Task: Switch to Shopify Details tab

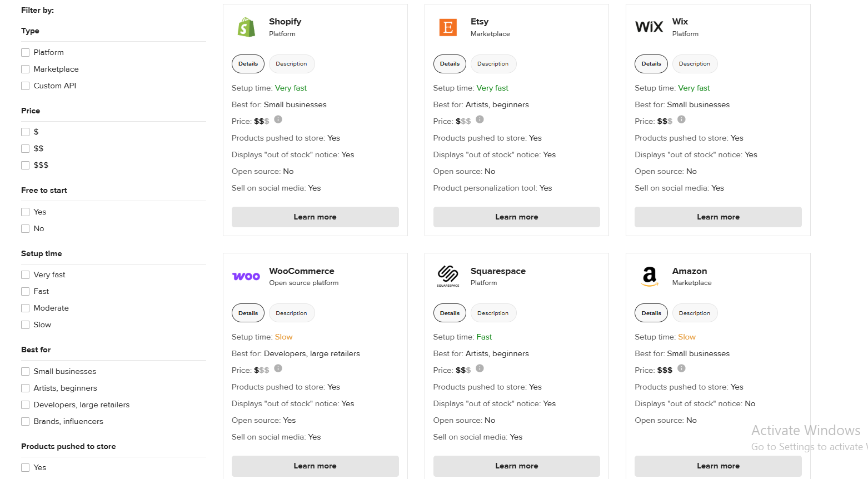Action: click(x=248, y=64)
